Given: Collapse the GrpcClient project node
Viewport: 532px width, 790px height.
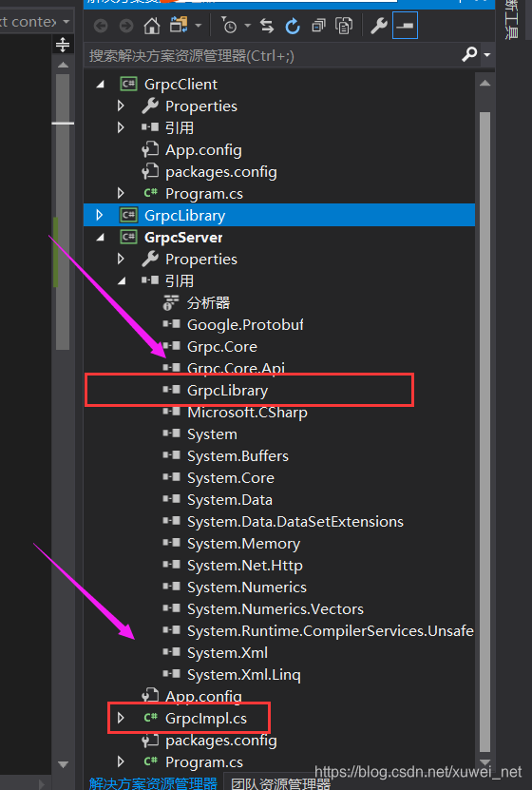Looking at the screenshot, I should coord(100,85).
